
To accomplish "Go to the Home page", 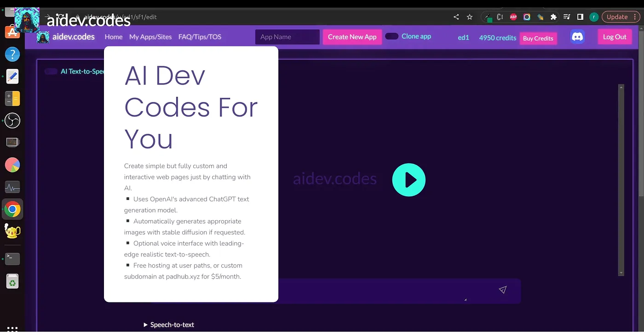I will [x=114, y=37].
